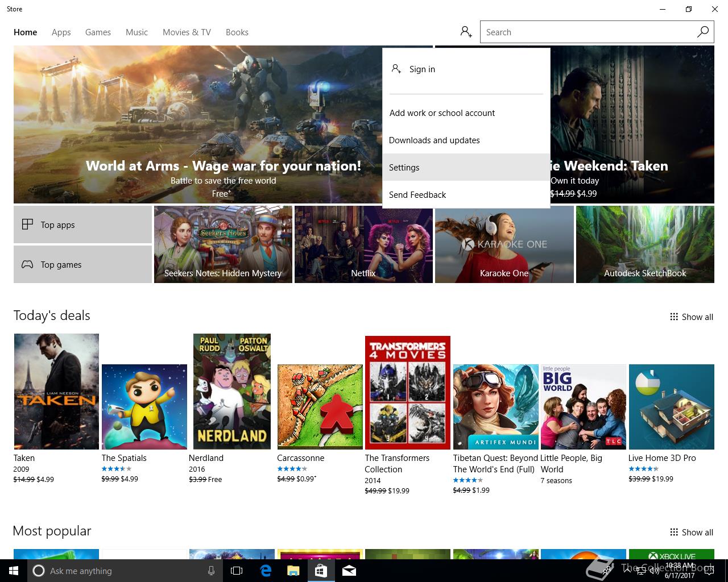Click the Live Home 3D Pro title
This screenshot has width=728, height=582.
662,458
